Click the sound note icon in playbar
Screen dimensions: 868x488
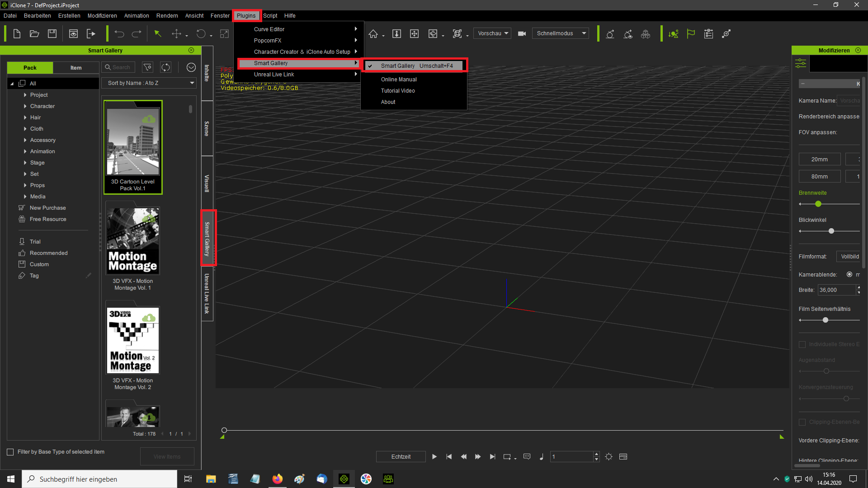tap(542, 457)
